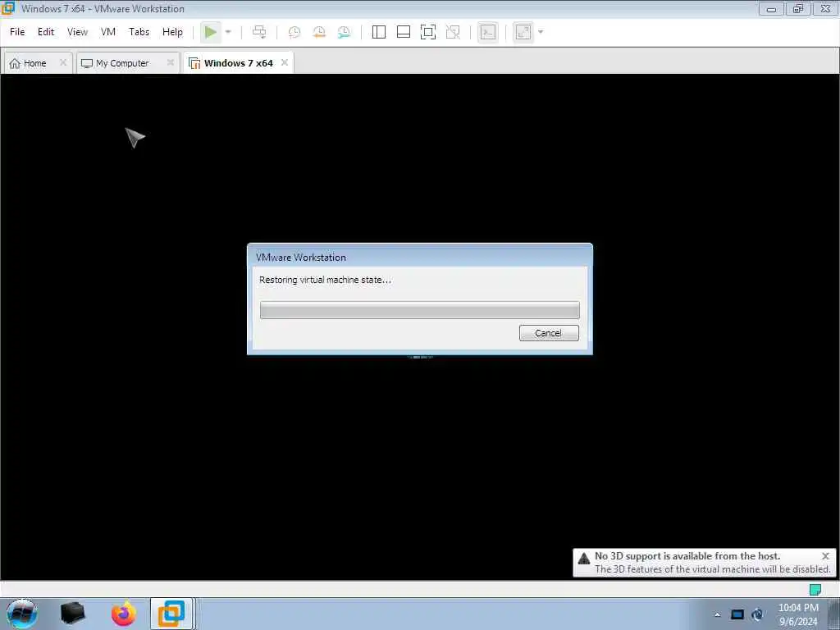Expand the stretch display dropdown arrow
This screenshot has height=630, width=840.
point(541,32)
